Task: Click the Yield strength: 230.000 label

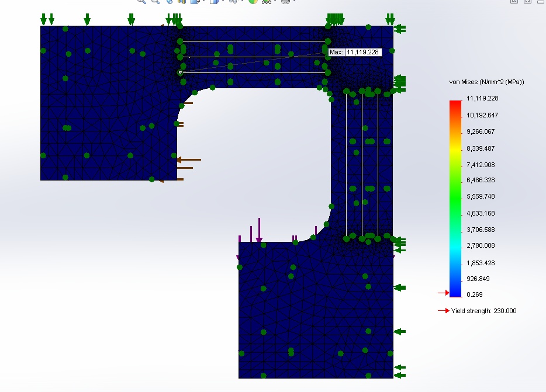Action: pyautogui.click(x=483, y=311)
